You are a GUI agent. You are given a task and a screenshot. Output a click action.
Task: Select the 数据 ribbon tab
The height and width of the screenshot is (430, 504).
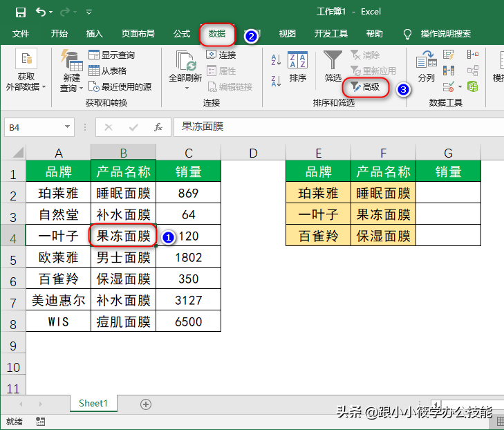pyautogui.click(x=217, y=34)
